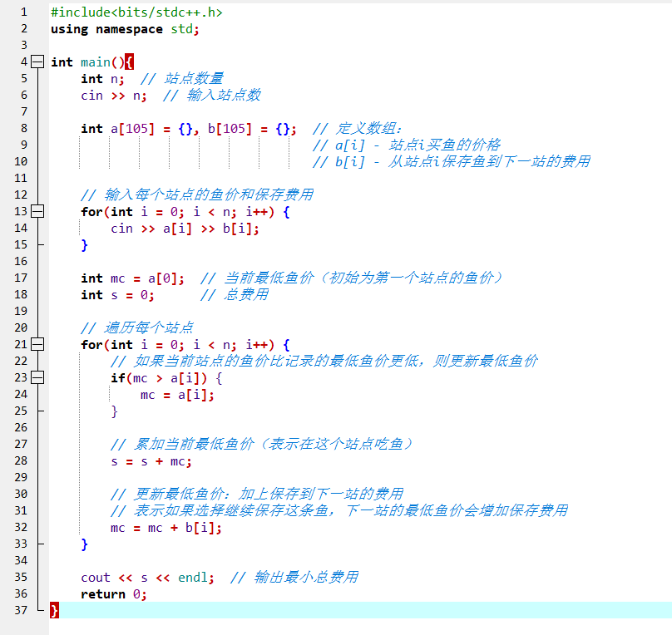Collapse the second for loop fold at line 21
The height and width of the screenshot is (635, 672).
pos(37,344)
